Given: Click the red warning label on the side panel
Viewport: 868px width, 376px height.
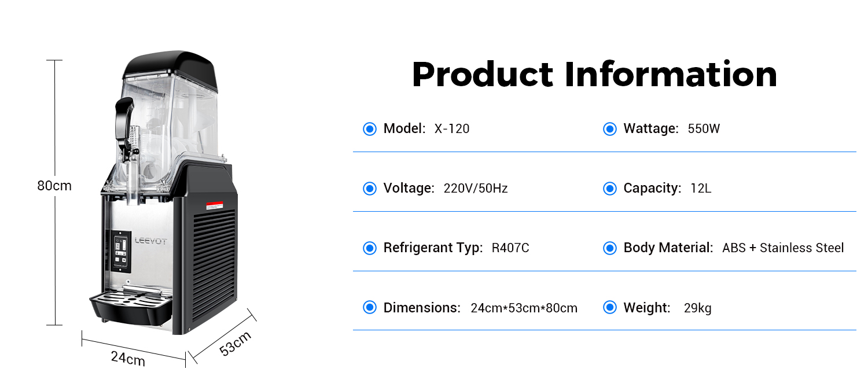Looking at the screenshot, I should (x=215, y=205).
